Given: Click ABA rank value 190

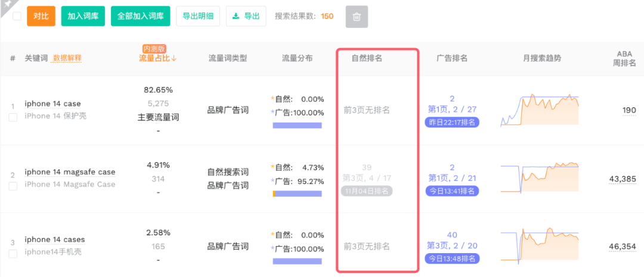Looking at the screenshot, I should (x=629, y=110).
